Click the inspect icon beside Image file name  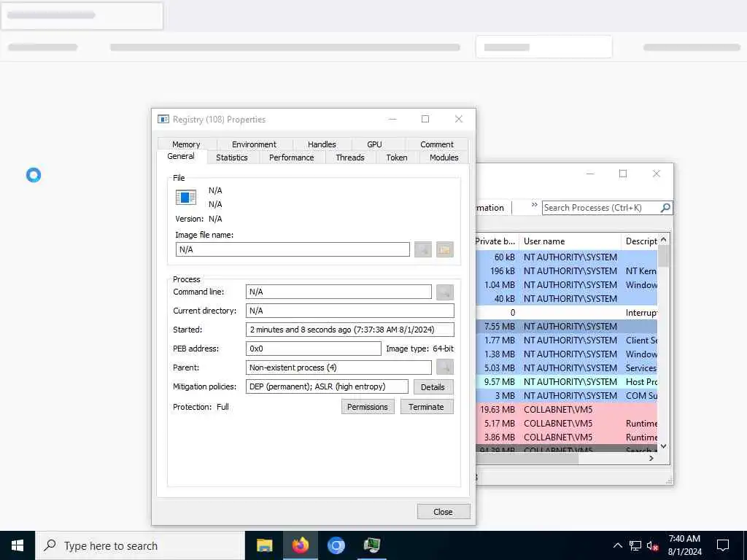pos(423,249)
